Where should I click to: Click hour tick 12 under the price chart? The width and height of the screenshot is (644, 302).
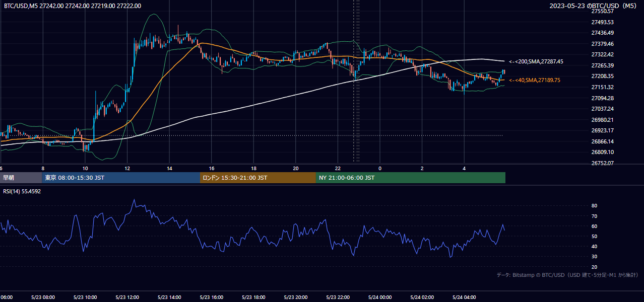coord(127,168)
